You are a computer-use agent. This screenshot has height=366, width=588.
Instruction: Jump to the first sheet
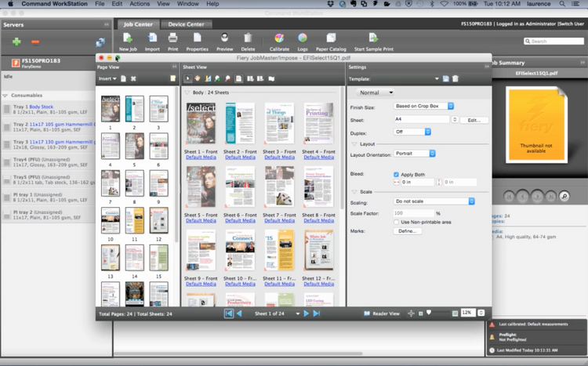tap(229, 313)
